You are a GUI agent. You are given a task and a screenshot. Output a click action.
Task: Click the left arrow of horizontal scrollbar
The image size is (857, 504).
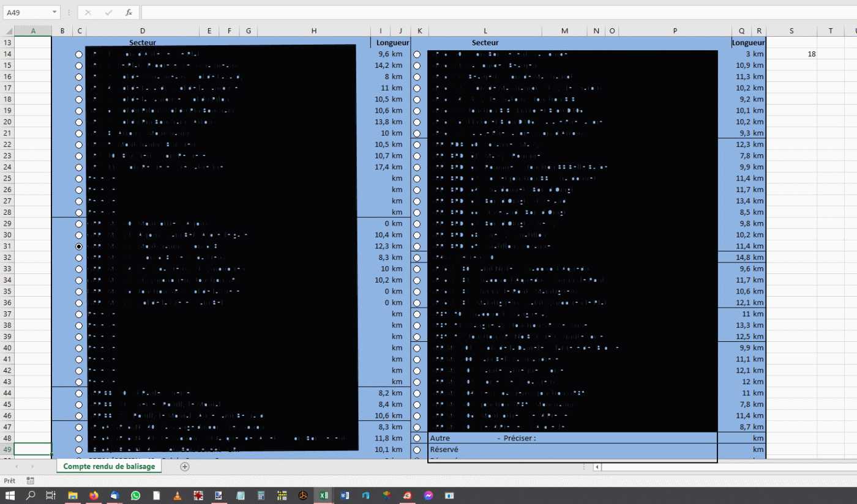[597, 467]
